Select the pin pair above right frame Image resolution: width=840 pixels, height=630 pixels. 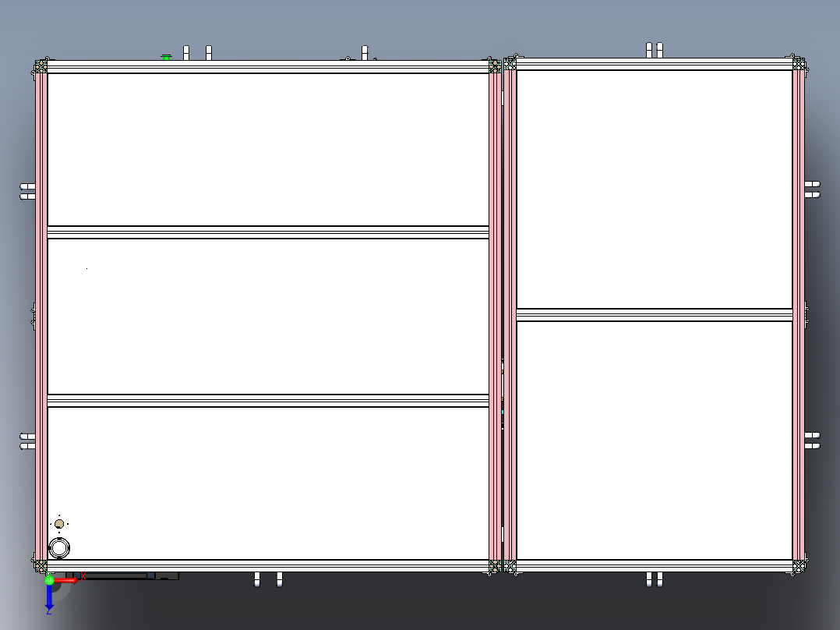[654, 51]
